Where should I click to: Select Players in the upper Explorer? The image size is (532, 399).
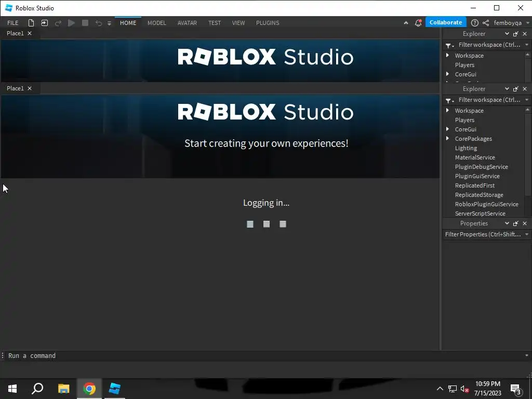[464, 65]
